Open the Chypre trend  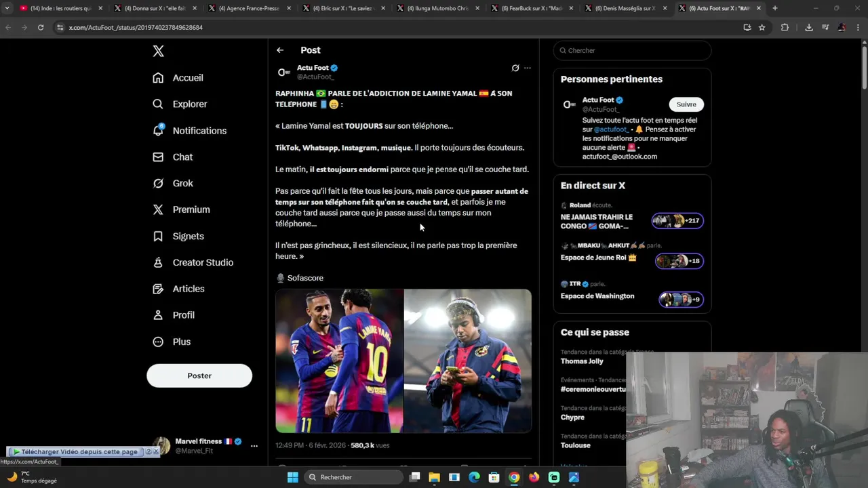(572, 418)
